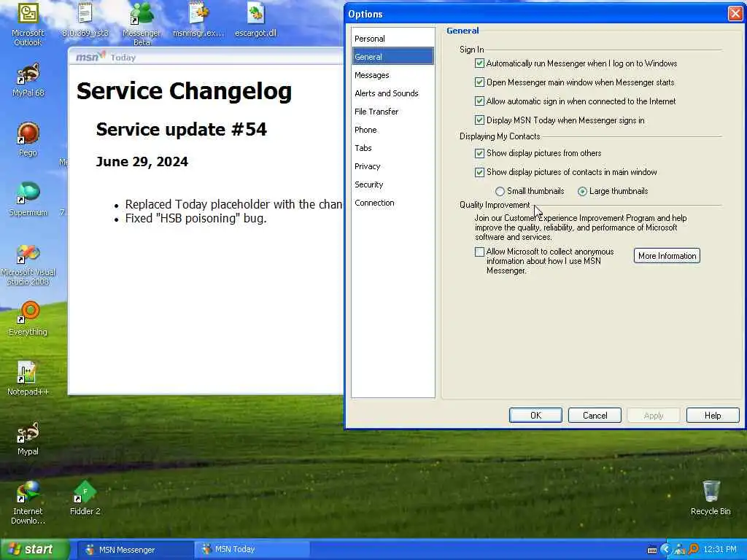Image resolution: width=747 pixels, height=560 pixels.
Task: Click the MSN Today window title bar
Action: 206,57
